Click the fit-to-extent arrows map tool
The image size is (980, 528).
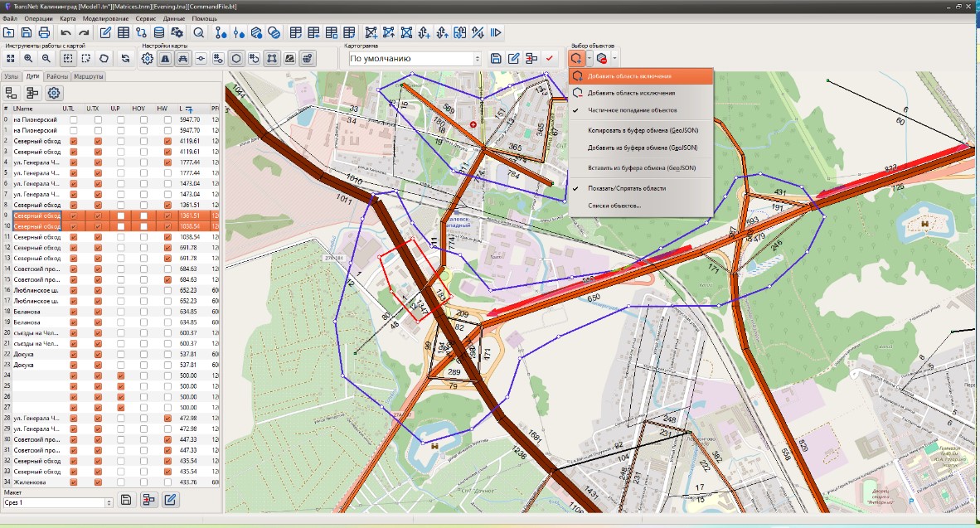pyautogui.click(x=11, y=58)
